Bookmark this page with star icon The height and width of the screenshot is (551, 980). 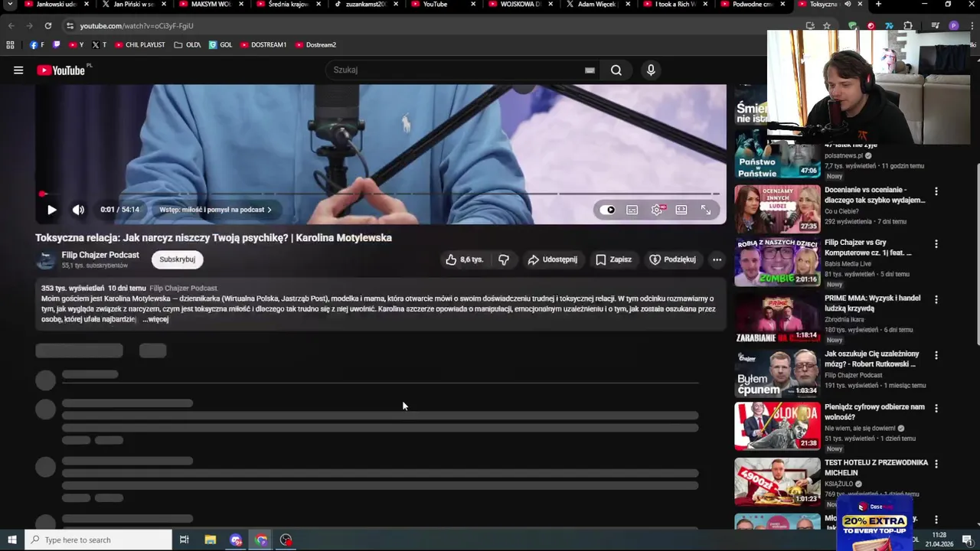point(827,25)
